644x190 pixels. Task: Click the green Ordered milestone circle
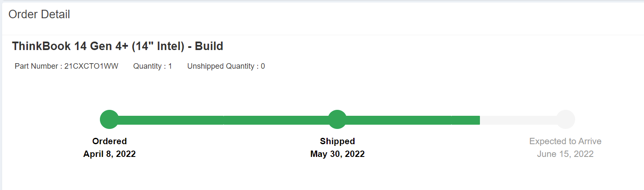(109, 119)
